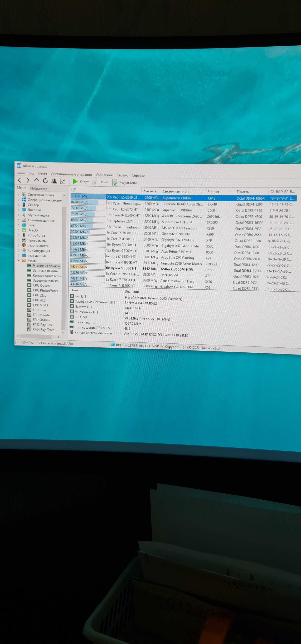
Task: Select Мультимедиа in the tree
Action: [x=38, y=215]
